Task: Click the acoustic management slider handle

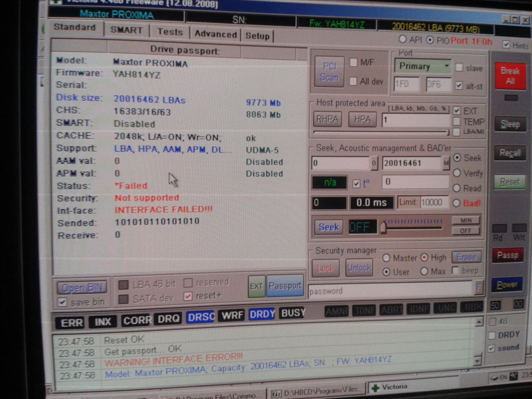Action: (383, 228)
